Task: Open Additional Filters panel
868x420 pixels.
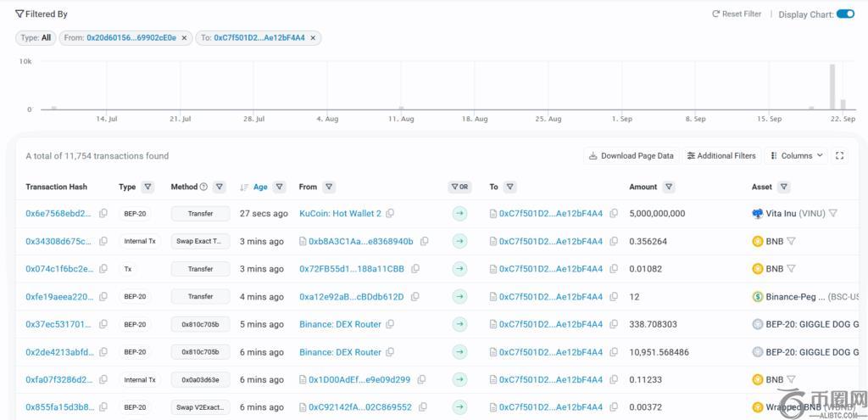Action: 721,156
